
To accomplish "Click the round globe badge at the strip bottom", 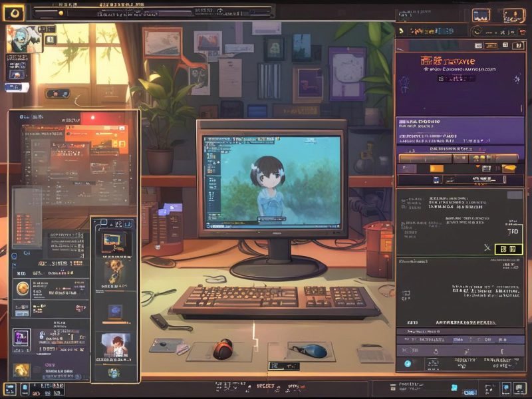I will click(x=114, y=372).
